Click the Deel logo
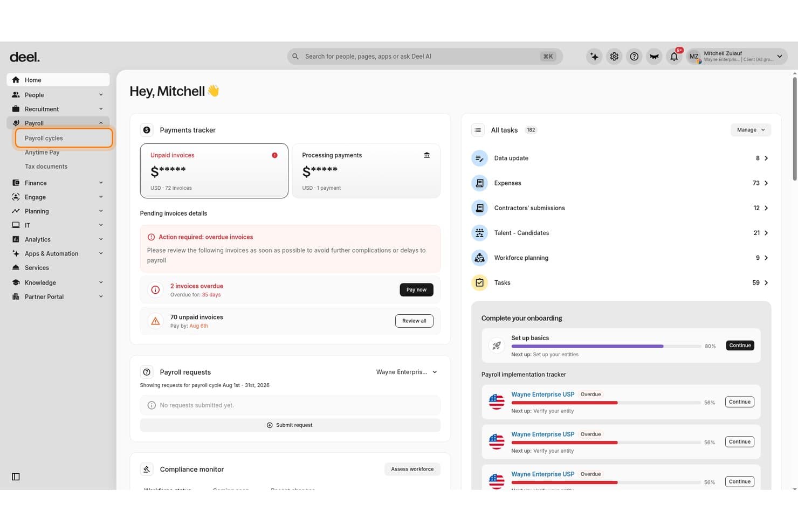Viewport: 798px width, 532px height. [25, 57]
